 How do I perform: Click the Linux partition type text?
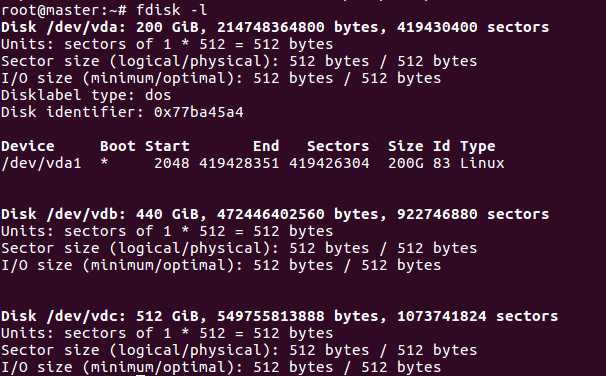click(x=482, y=163)
